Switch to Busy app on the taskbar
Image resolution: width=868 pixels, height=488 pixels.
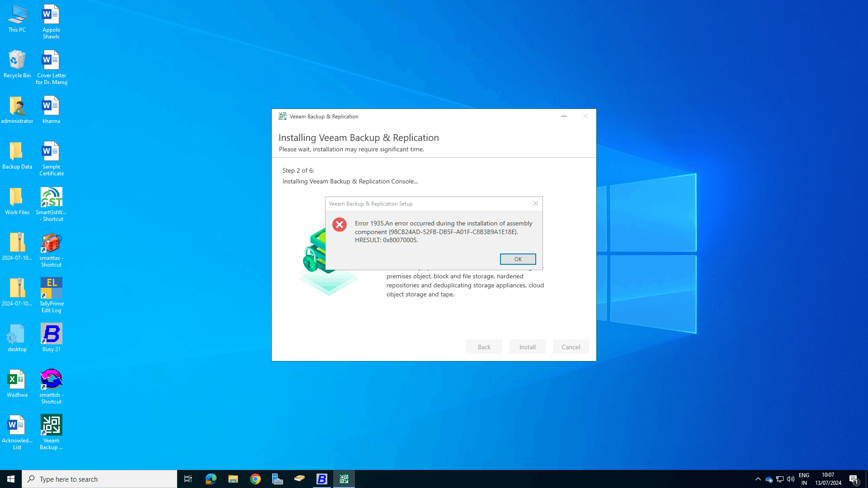[321, 479]
